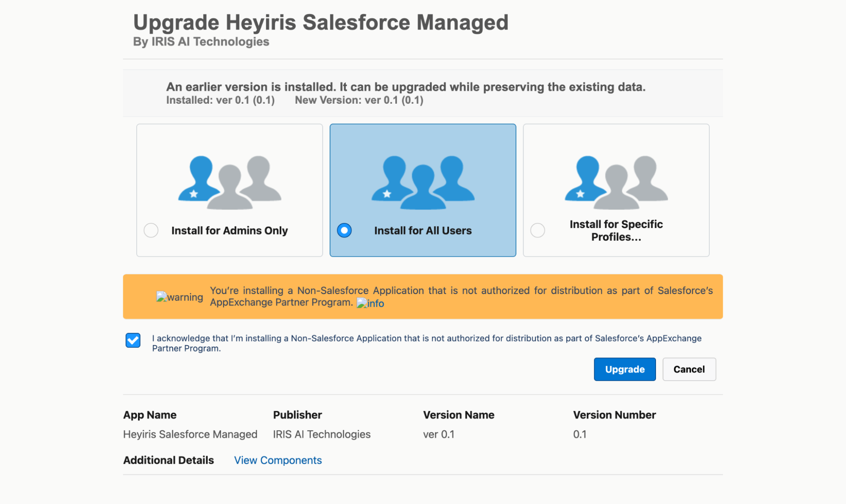
Task: Uncheck the Non-Salesforce acknowledgement checkbox
Action: pos(133,340)
